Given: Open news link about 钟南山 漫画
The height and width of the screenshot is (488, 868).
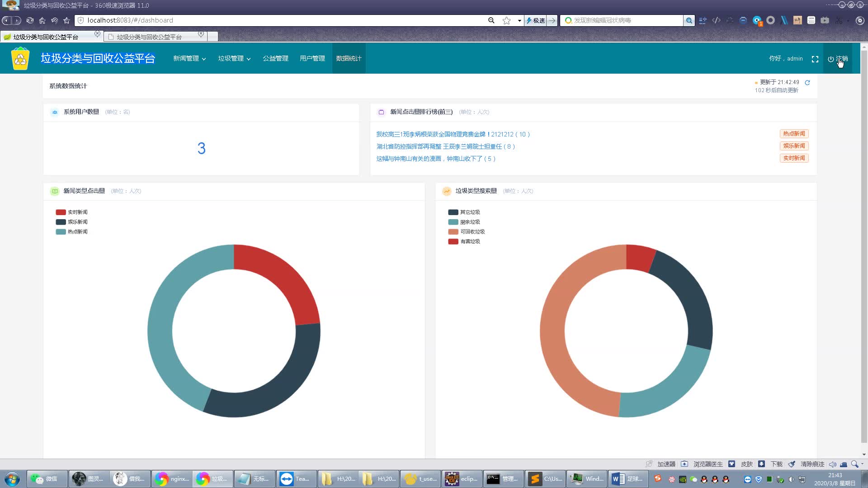Looking at the screenshot, I should 436,159.
